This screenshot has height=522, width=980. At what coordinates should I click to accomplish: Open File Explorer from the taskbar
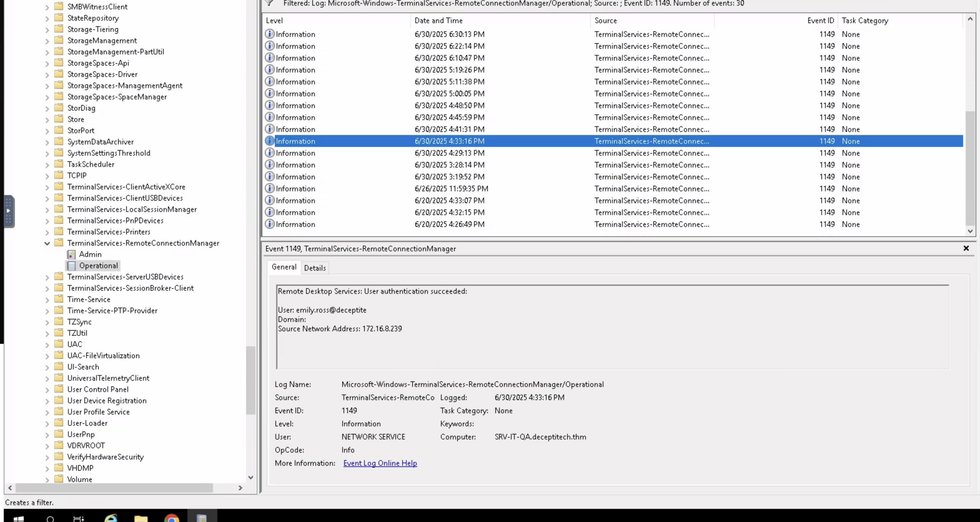click(x=141, y=519)
